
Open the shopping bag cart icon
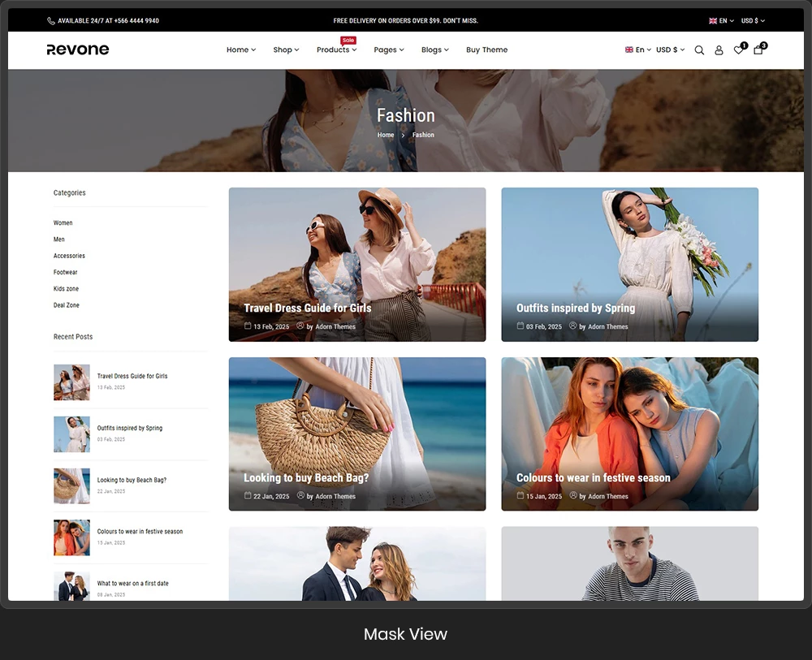click(x=758, y=50)
